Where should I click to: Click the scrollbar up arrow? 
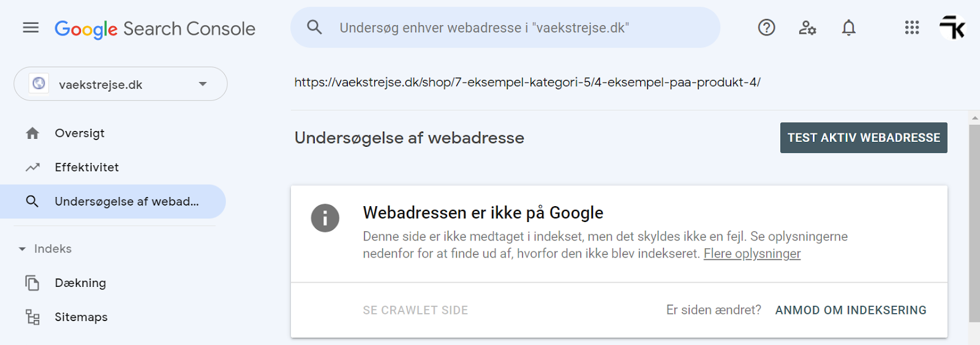click(x=974, y=117)
